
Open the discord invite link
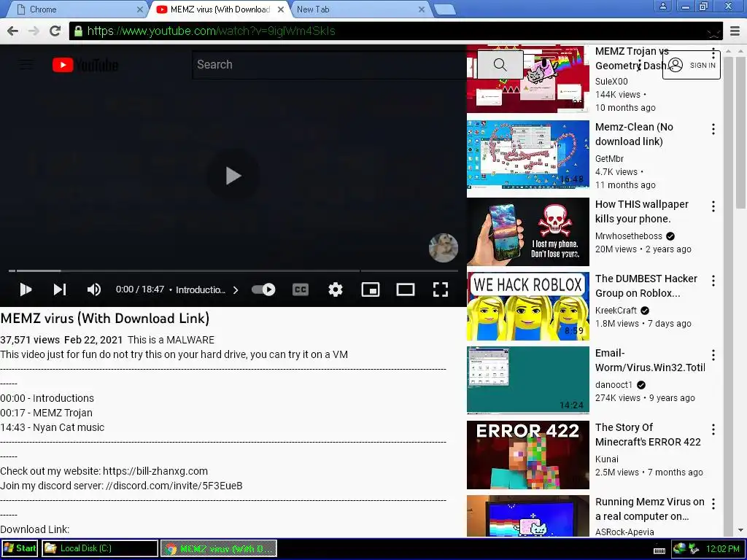pos(174,486)
